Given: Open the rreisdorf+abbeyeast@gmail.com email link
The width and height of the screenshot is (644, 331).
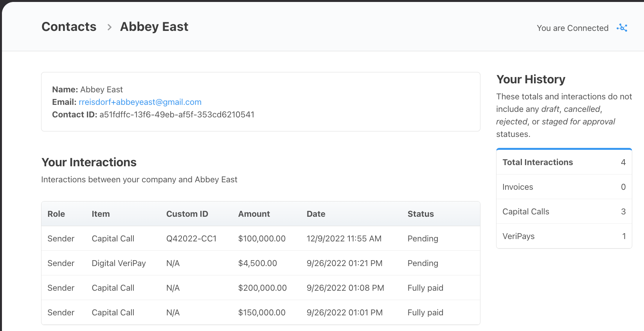Looking at the screenshot, I should [x=140, y=102].
